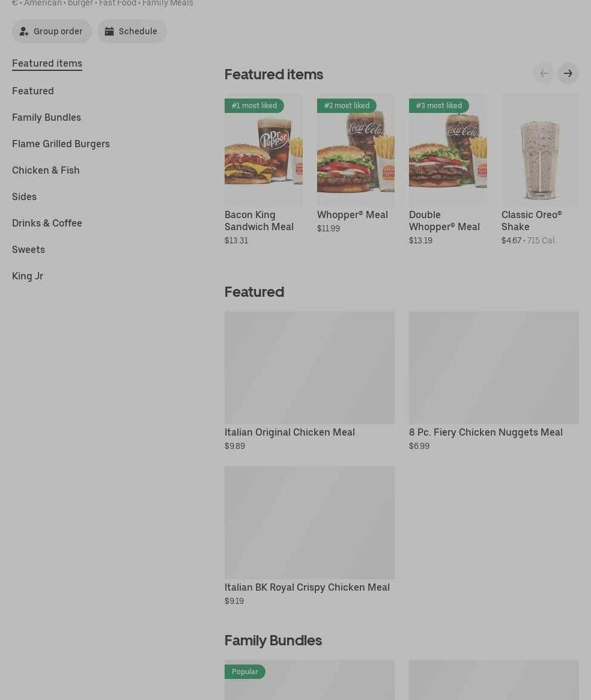Open the Bacon King Sandwich Meal image
The height and width of the screenshot is (700, 591).
(x=263, y=150)
